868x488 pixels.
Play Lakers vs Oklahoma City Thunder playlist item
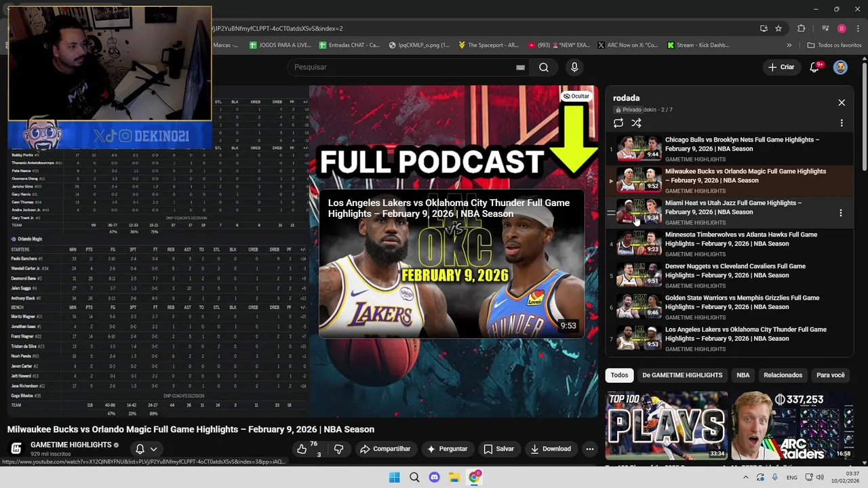click(x=729, y=339)
